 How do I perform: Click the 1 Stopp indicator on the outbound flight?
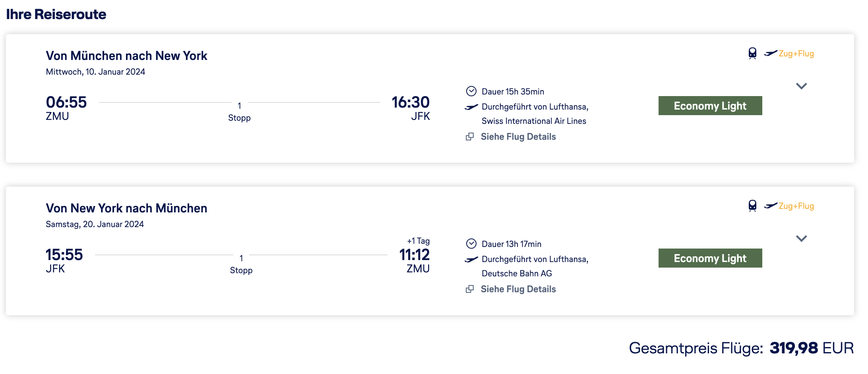(x=239, y=112)
